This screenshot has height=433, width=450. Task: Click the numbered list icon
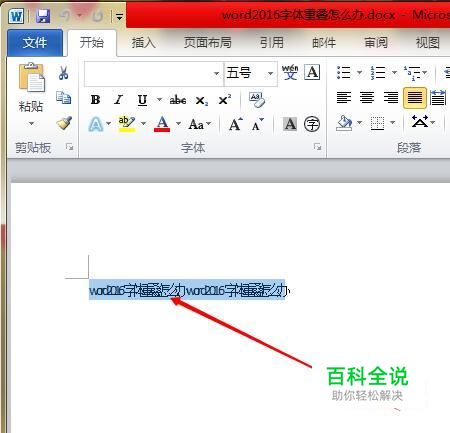pos(378,73)
